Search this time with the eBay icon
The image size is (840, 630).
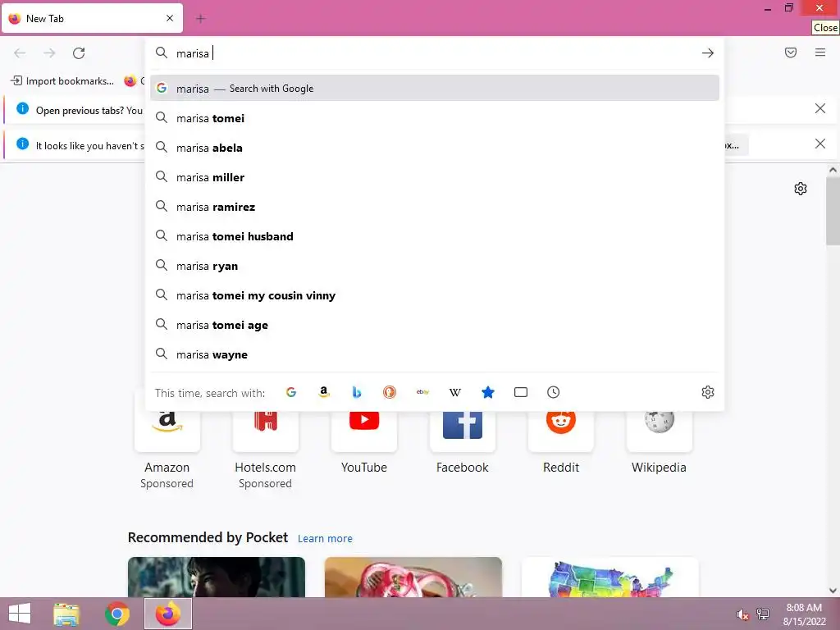[x=422, y=392]
